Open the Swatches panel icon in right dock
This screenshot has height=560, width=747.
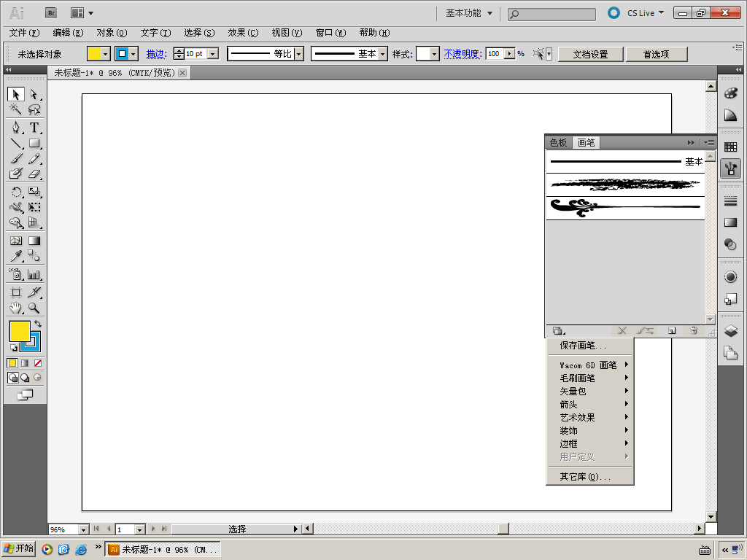(730, 147)
